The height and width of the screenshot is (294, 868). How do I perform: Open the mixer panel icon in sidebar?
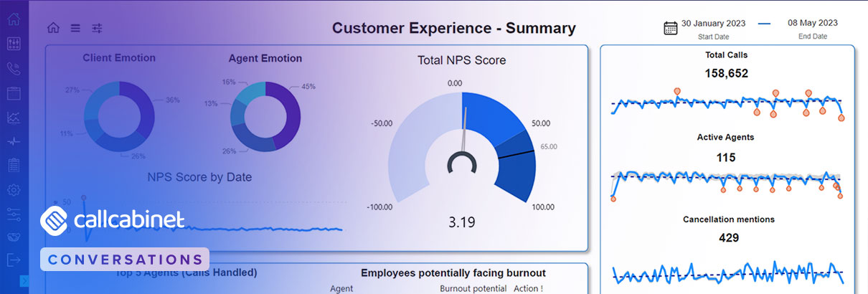coord(14,44)
